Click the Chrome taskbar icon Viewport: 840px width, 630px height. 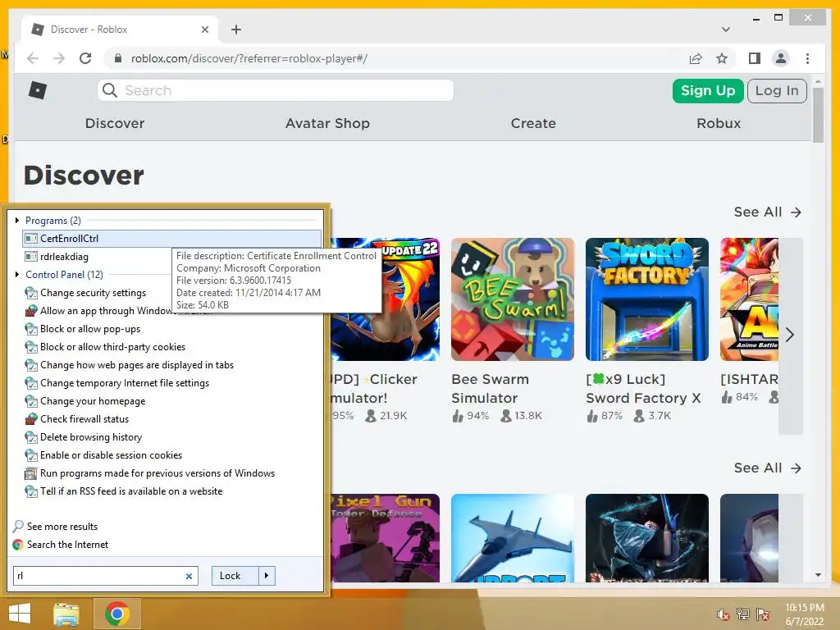point(117,614)
